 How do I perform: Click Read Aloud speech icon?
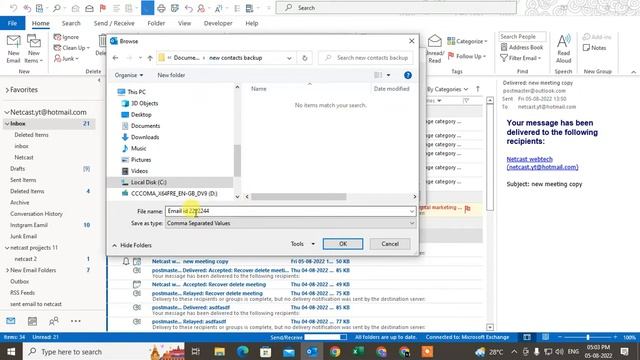point(564,49)
